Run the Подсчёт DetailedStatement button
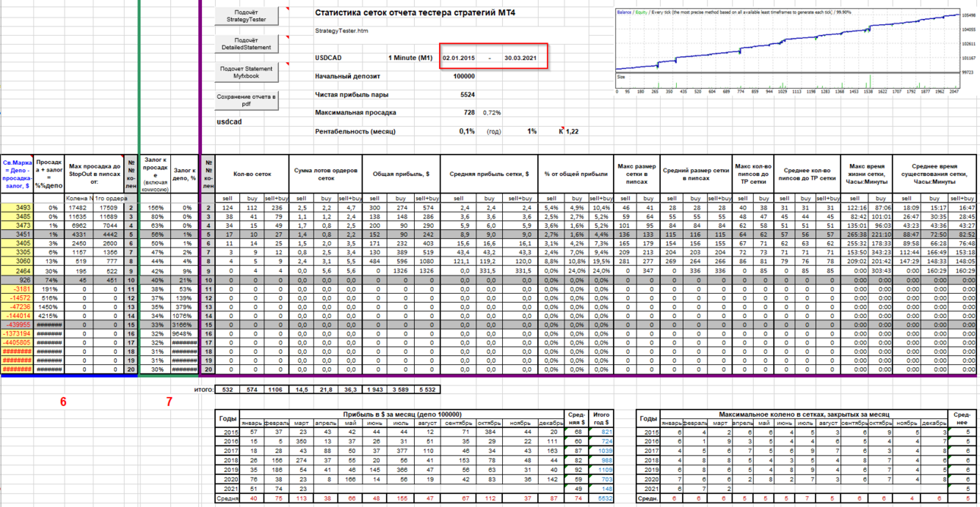This screenshot has width=980, height=507. (x=246, y=44)
